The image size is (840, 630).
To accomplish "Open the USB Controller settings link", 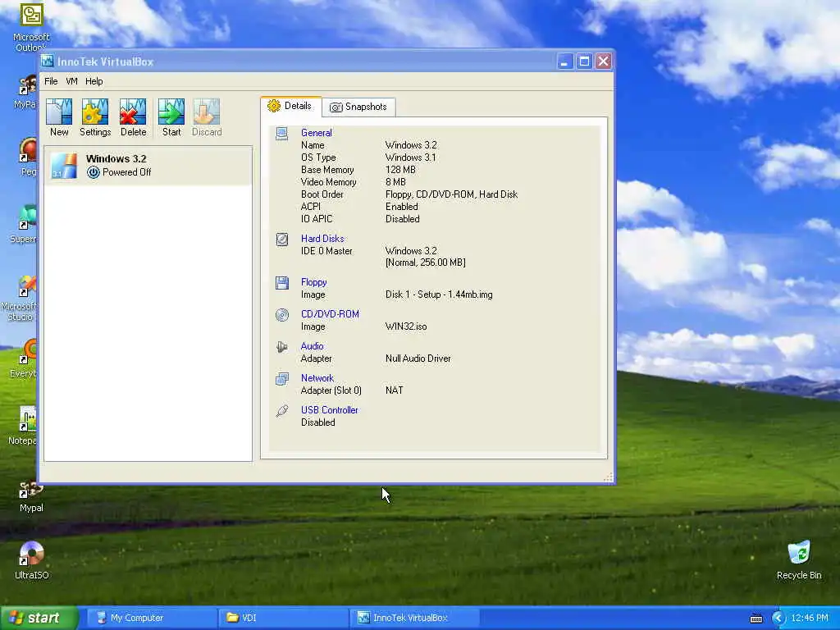I will [x=330, y=410].
